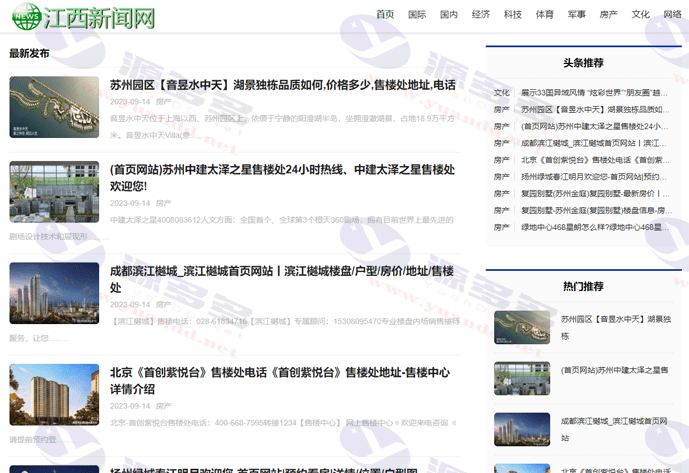Open headline list item 成都滨江樾城_滨江樾城首页网站
The width and height of the screenshot is (689, 473).
coord(594,143)
